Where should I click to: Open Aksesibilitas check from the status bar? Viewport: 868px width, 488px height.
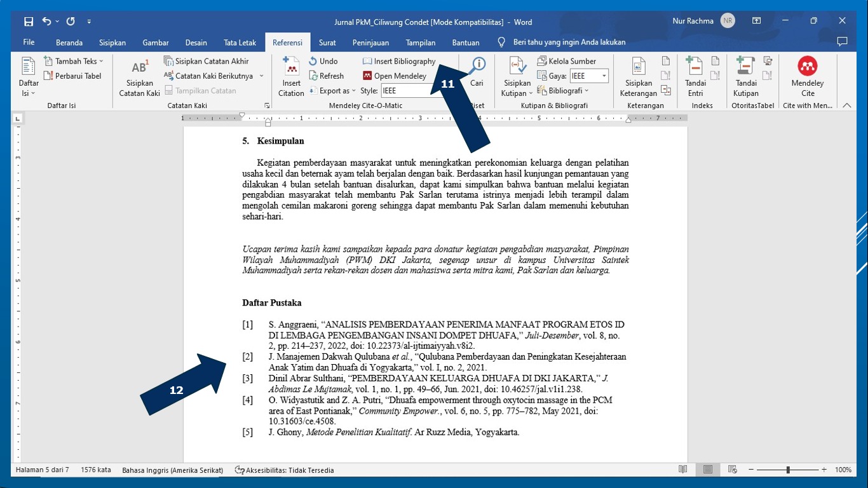click(x=285, y=470)
